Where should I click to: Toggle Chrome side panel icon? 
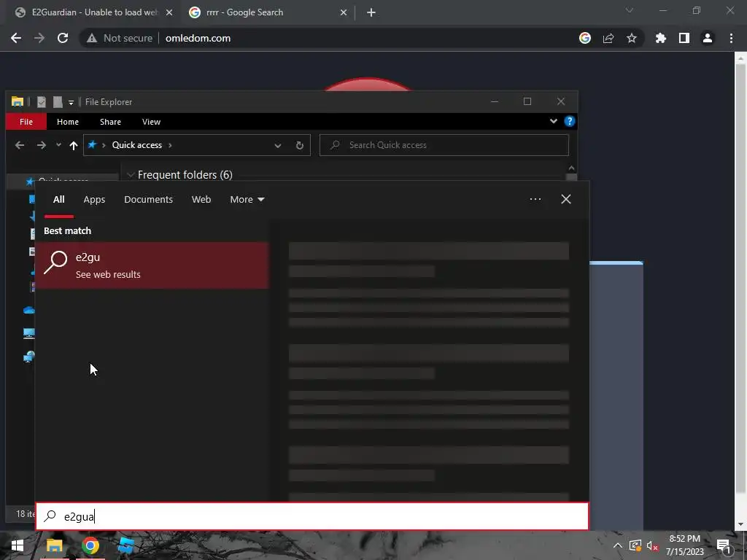coord(684,38)
